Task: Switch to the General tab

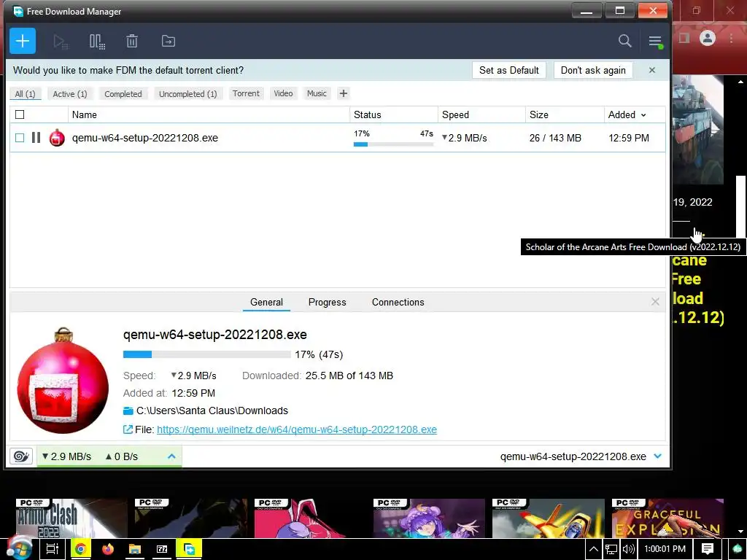Action: [266, 302]
